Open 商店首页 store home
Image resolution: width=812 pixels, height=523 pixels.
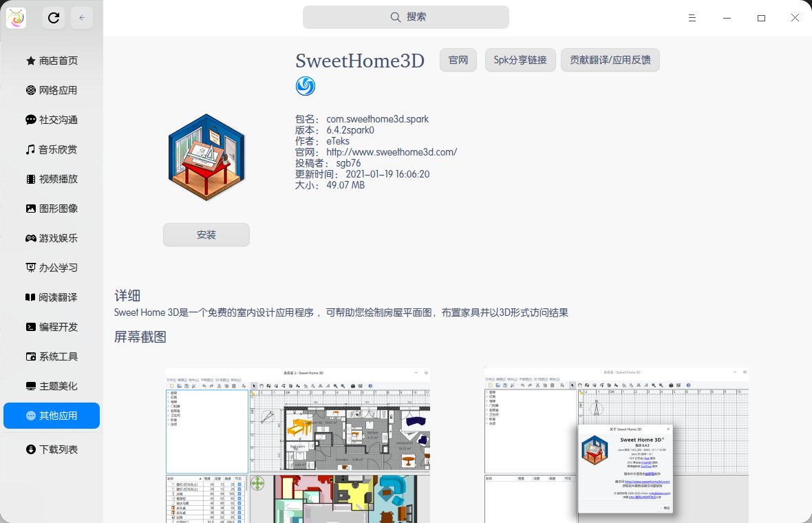(52, 61)
